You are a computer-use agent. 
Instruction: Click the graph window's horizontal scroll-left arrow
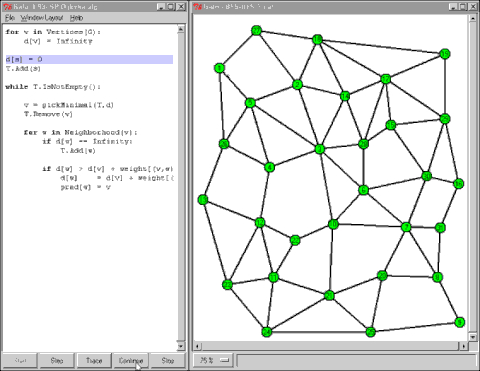pyautogui.click(x=197, y=346)
